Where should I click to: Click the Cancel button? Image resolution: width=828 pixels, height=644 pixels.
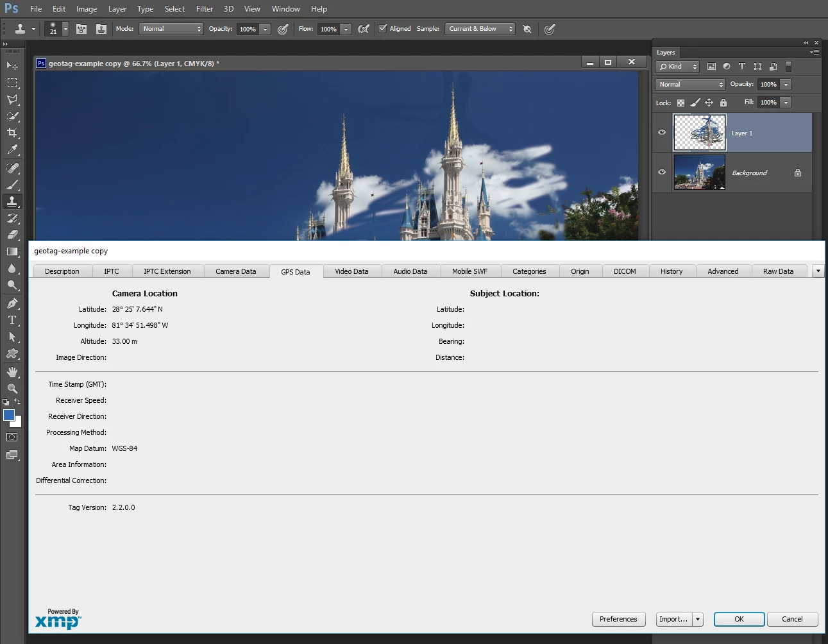792,619
